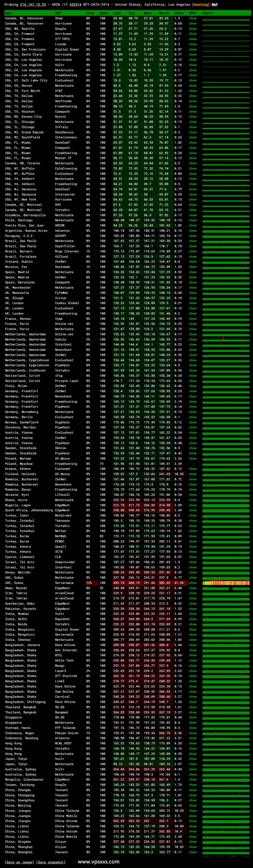253x868 pixels.
Task: Click the hosting tag in the header
Action: click(201, 5)
